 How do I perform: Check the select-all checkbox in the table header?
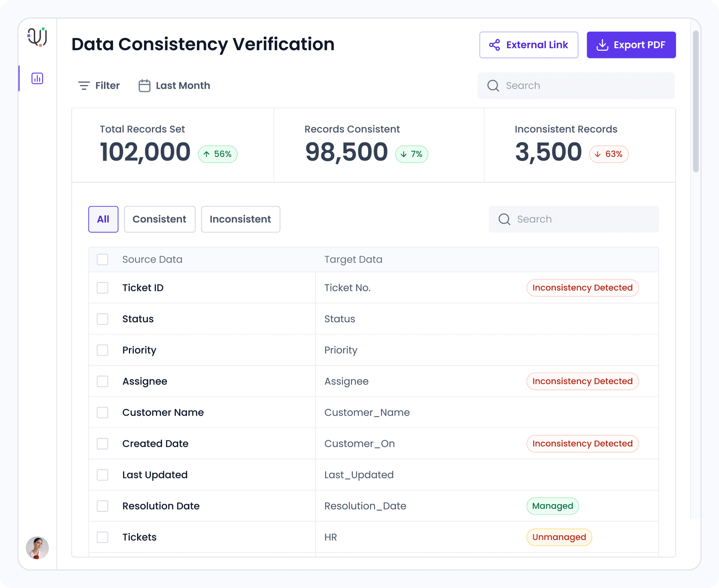coord(102,259)
